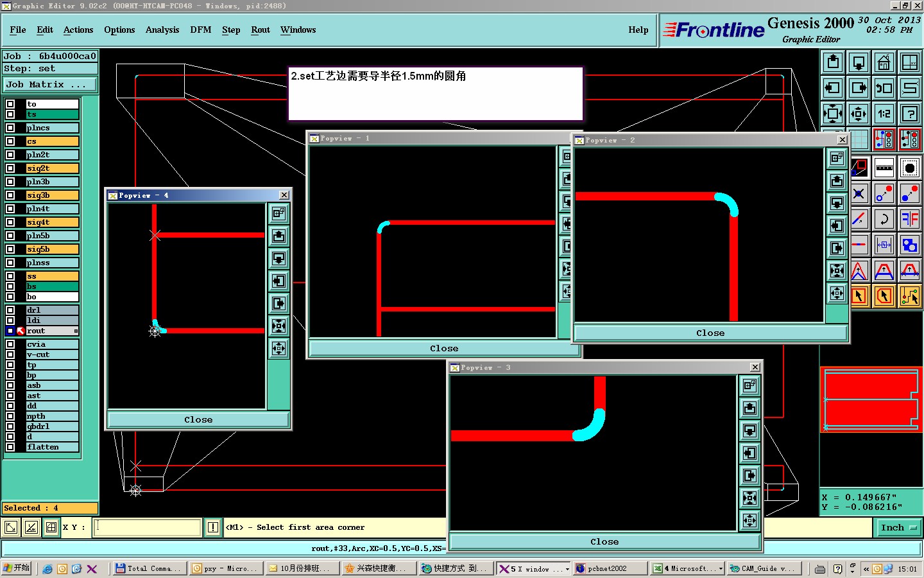Select the orange 'sig3b' layer name

tap(52, 195)
